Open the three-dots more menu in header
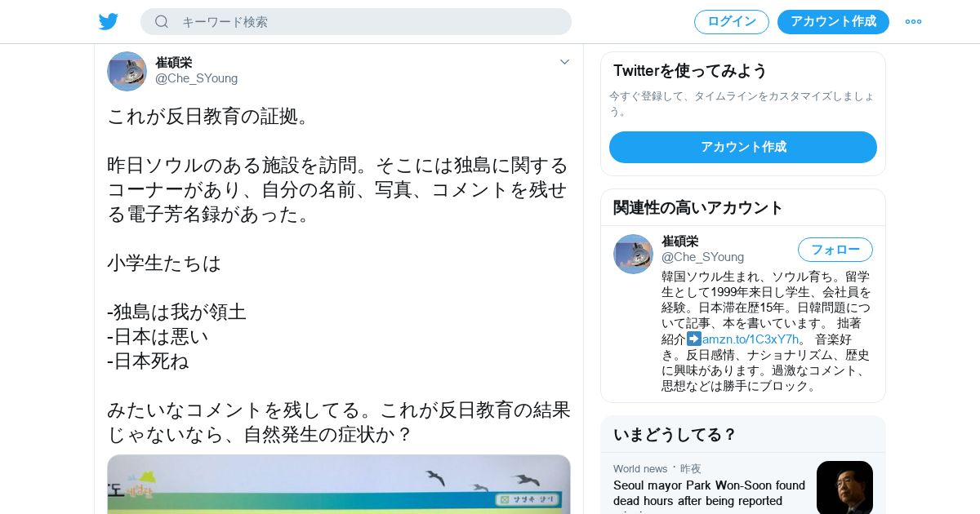The image size is (980, 514). 913,22
